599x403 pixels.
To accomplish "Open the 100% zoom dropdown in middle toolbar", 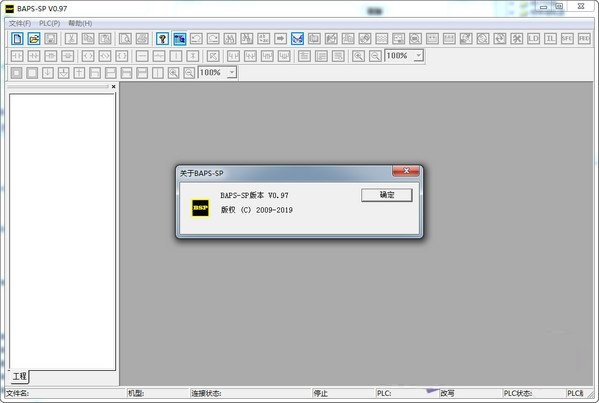I will pyautogui.click(x=419, y=56).
